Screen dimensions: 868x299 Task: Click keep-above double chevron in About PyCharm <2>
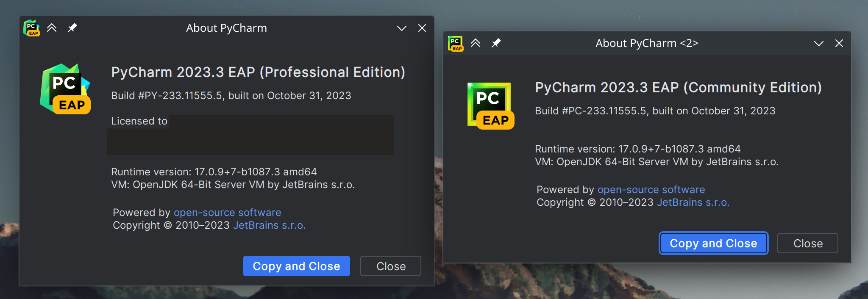coord(476,43)
